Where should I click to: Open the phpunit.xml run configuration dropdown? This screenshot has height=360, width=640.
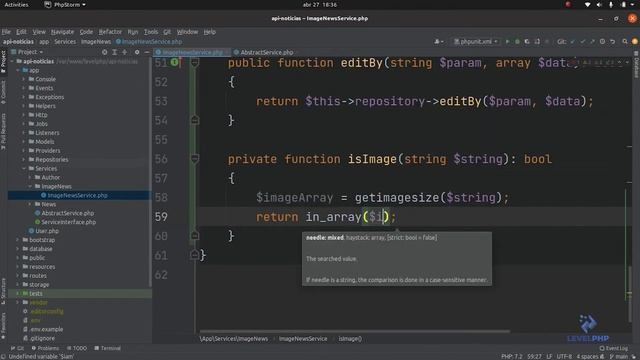(476, 42)
